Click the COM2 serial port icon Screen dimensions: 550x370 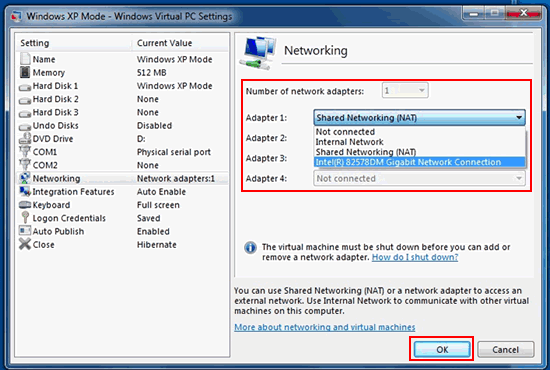pyautogui.click(x=25, y=165)
